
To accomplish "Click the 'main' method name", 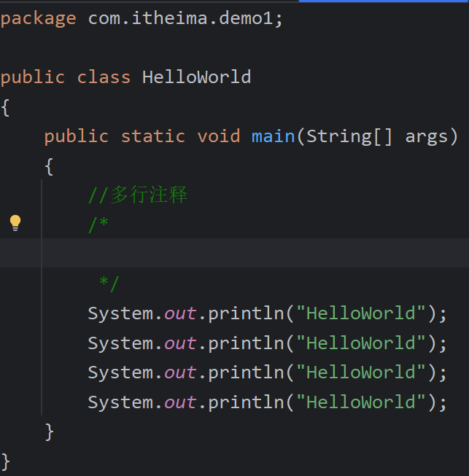I will point(274,136).
